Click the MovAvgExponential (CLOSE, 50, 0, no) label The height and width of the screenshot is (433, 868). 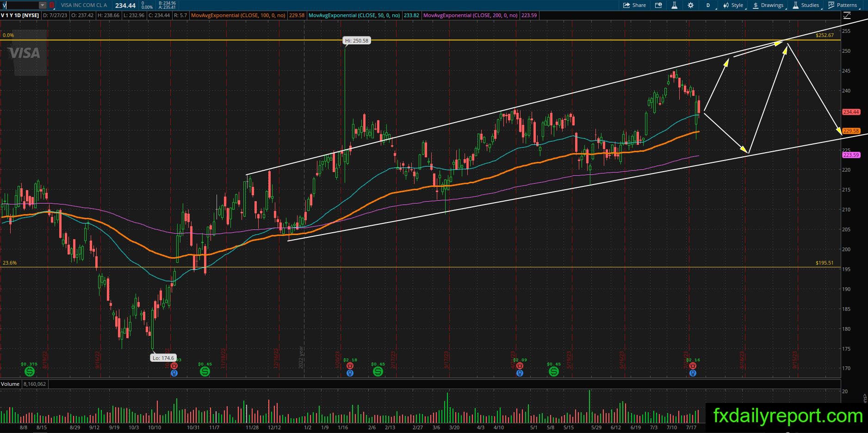pyautogui.click(x=354, y=15)
